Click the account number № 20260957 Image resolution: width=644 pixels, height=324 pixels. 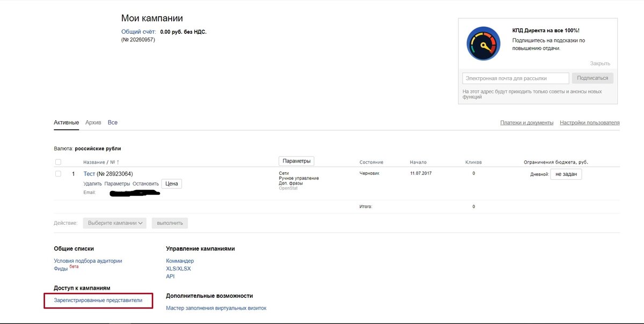coord(138,40)
